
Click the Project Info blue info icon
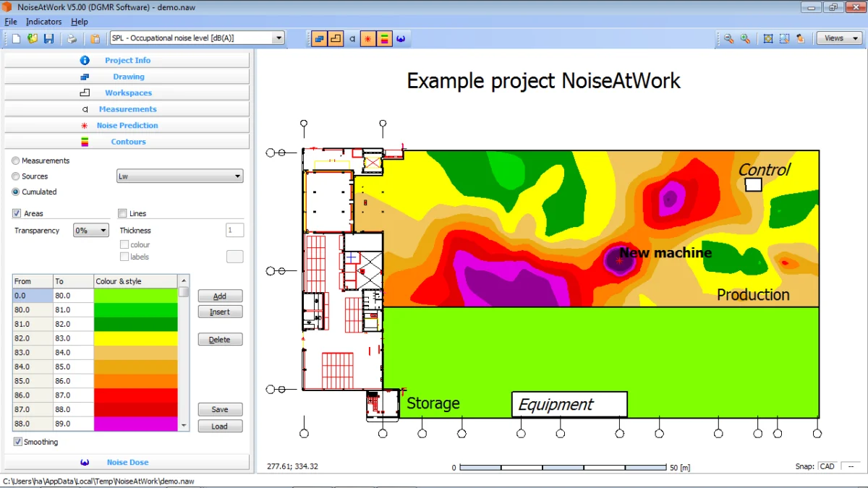(x=85, y=60)
